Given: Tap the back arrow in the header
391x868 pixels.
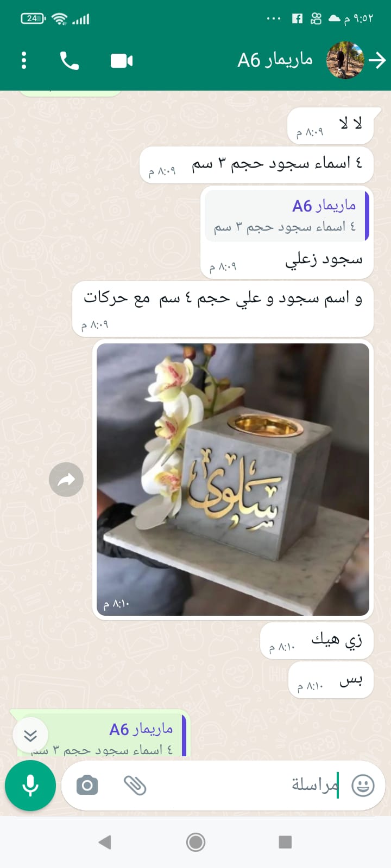Looking at the screenshot, I should pyautogui.click(x=377, y=61).
